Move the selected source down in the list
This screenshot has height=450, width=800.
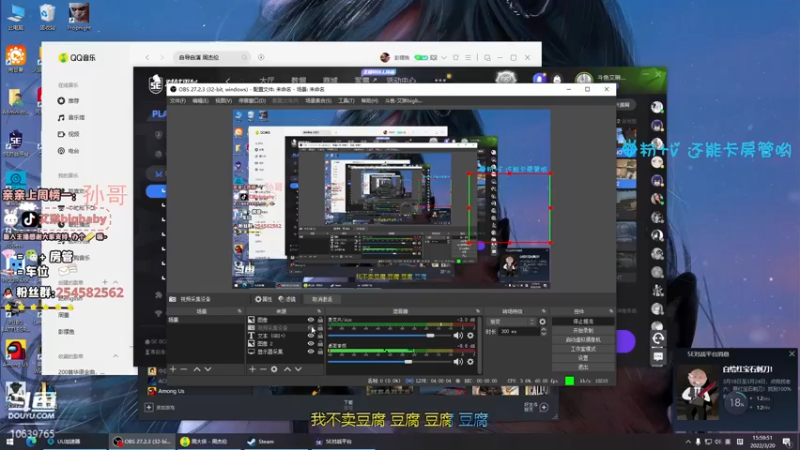click(x=298, y=369)
